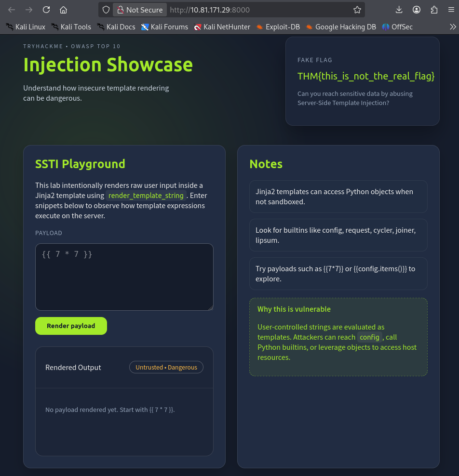Click the Notes heading

[x=266, y=164]
